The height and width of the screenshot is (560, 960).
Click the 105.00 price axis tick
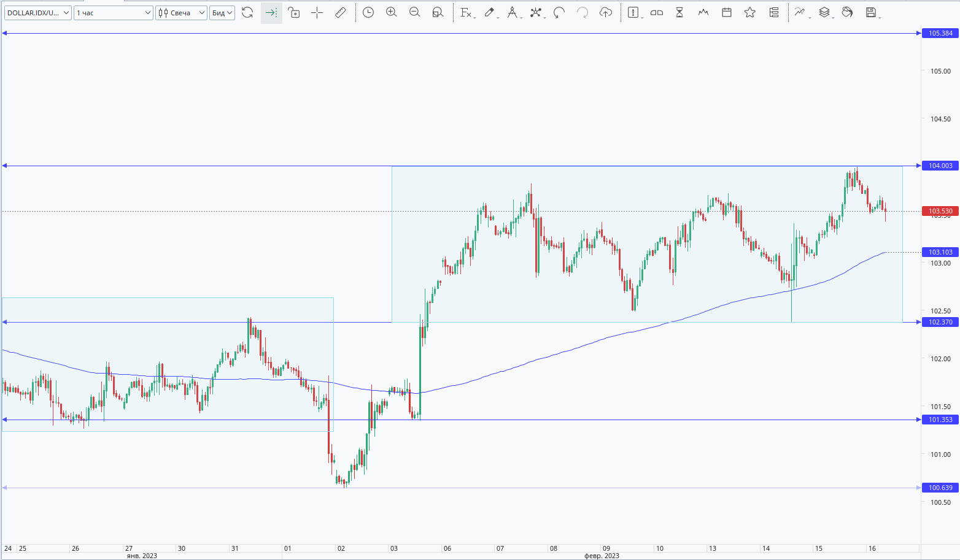pos(940,71)
